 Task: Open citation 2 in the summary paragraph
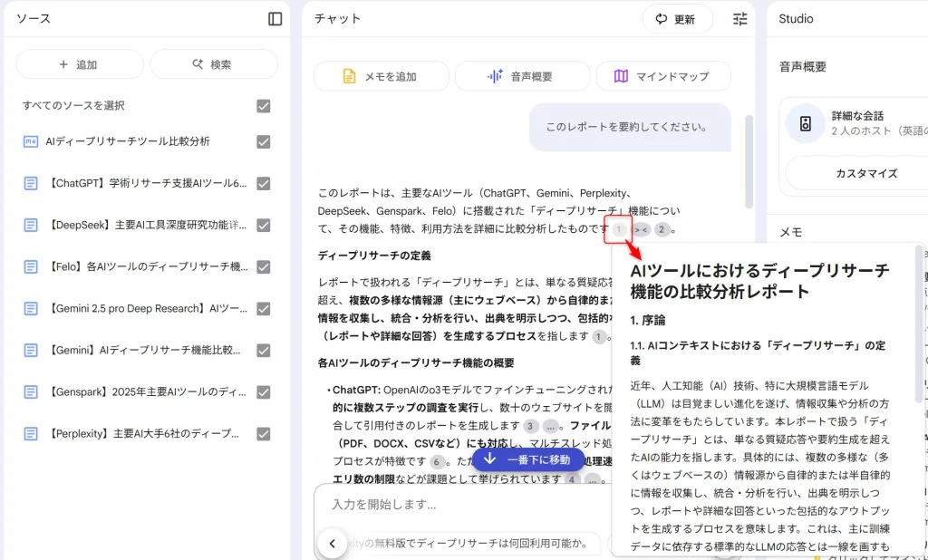point(662,229)
